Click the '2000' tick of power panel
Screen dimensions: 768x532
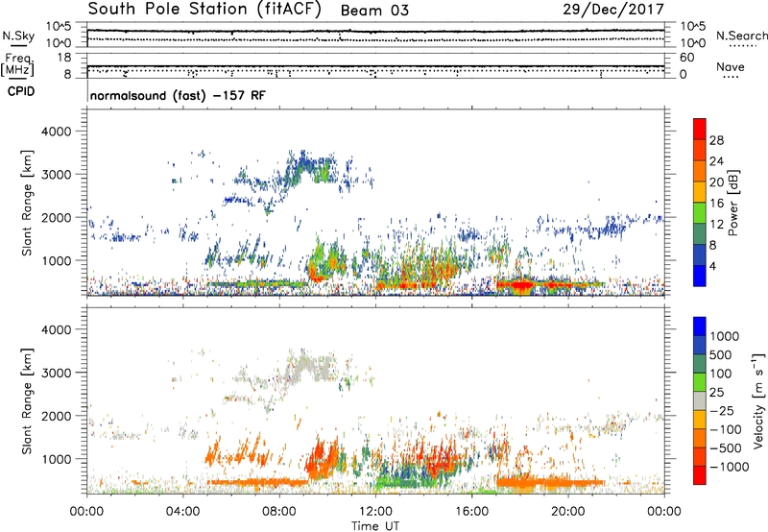[x=57, y=217]
